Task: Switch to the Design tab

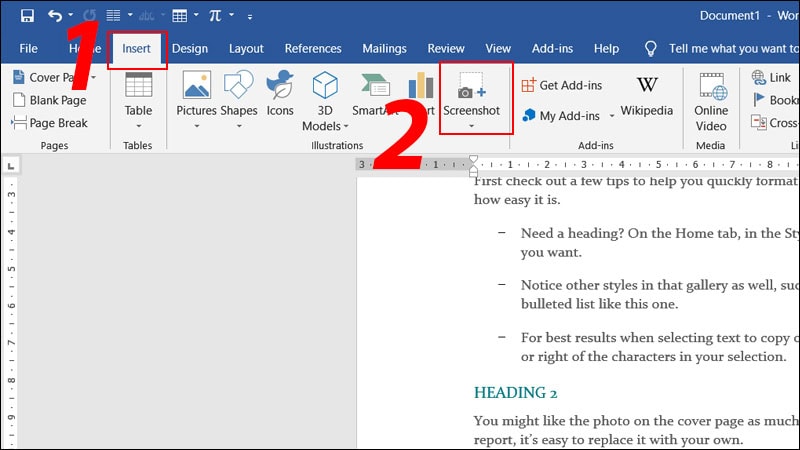Action: [190, 48]
